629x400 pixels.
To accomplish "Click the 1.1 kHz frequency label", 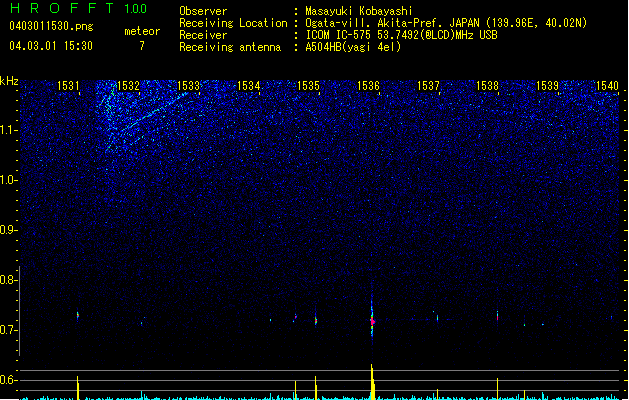I will click(9, 130).
